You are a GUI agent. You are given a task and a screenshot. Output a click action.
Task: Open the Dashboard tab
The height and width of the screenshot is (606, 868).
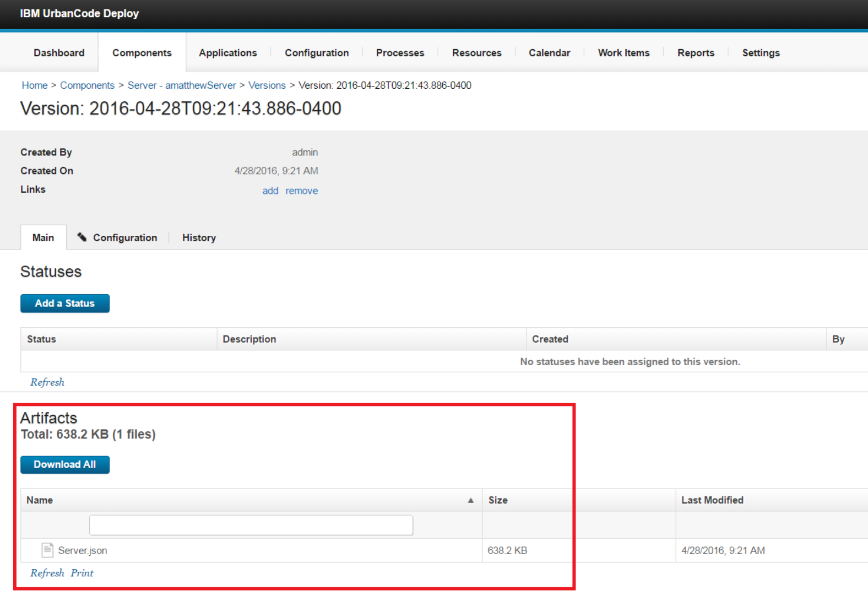(59, 53)
